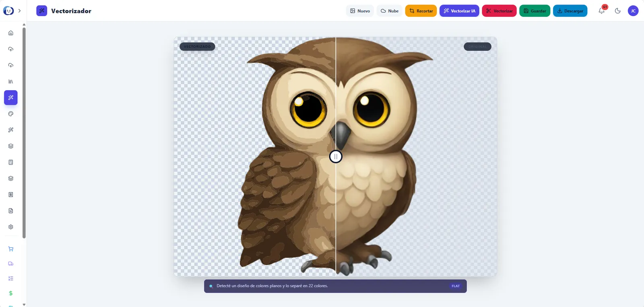Click the sidebar vertical scrollbar
Screen dimensions: 644x307
[24, 133]
